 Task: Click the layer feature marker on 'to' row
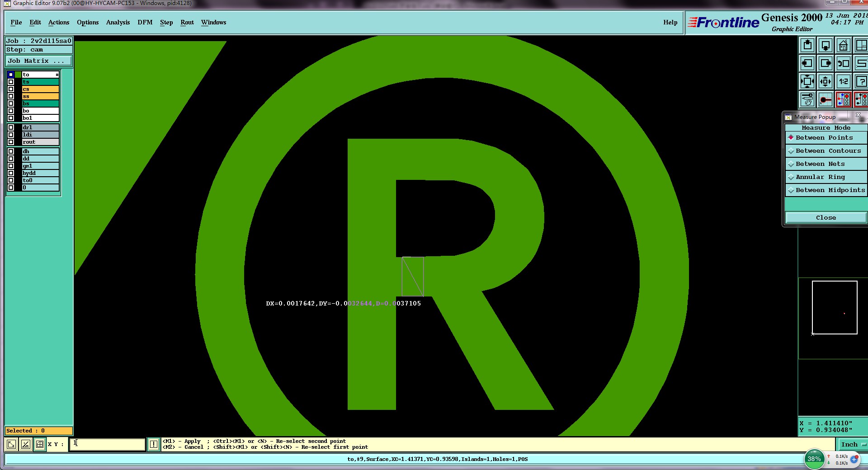(x=57, y=75)
